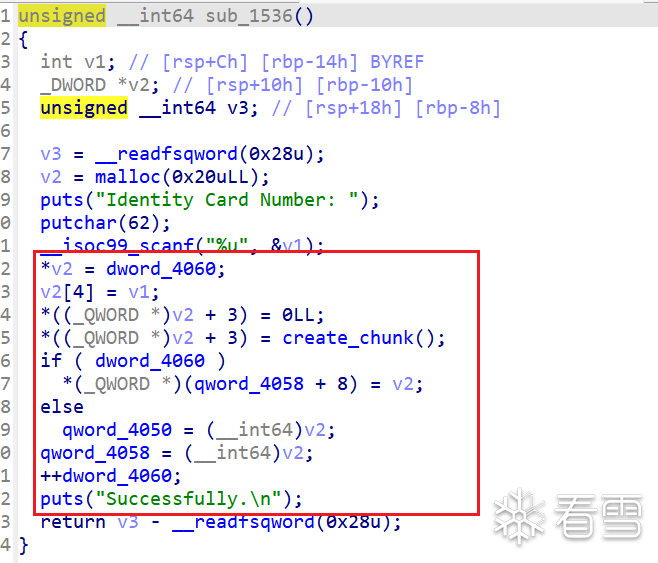Click the qword_4050 global variable
This screenshot has width=658, height=563.
point(117,430)
